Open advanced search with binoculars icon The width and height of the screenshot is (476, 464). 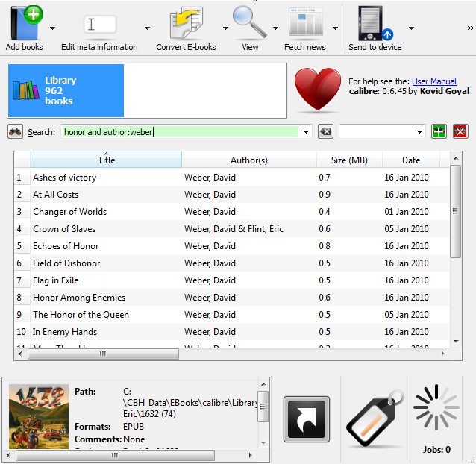(x=15, y=132)
